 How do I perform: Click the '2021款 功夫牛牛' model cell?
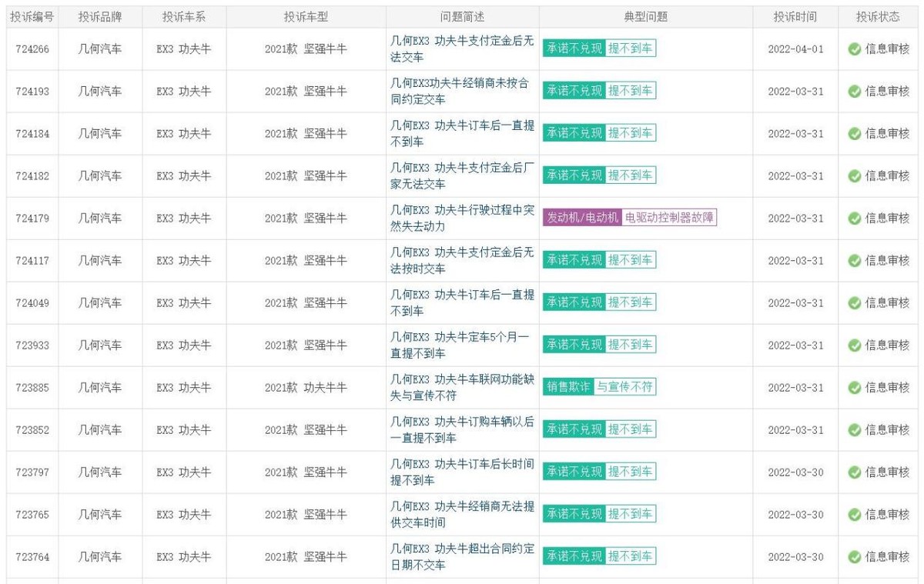pos(306,388)
